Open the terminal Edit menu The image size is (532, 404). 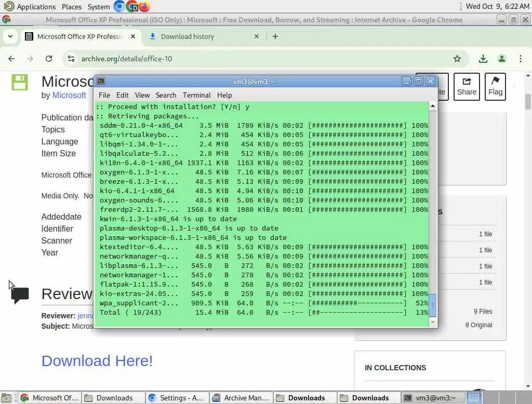[122, 96]
